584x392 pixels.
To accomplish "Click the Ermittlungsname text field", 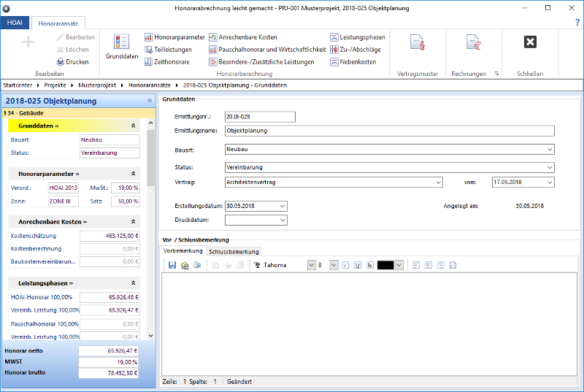I will (x=389, y=131).
